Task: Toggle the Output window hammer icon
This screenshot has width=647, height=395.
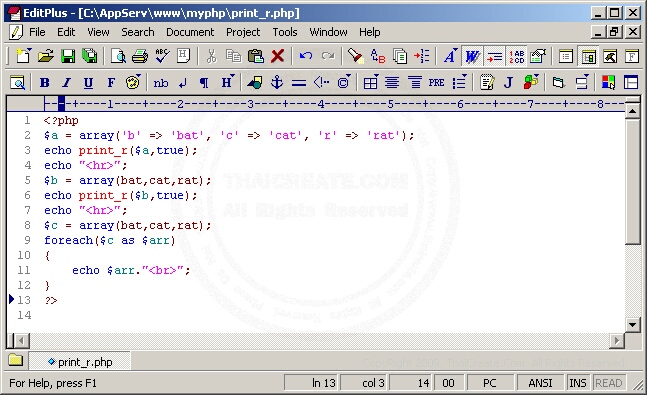Action: 610,56
